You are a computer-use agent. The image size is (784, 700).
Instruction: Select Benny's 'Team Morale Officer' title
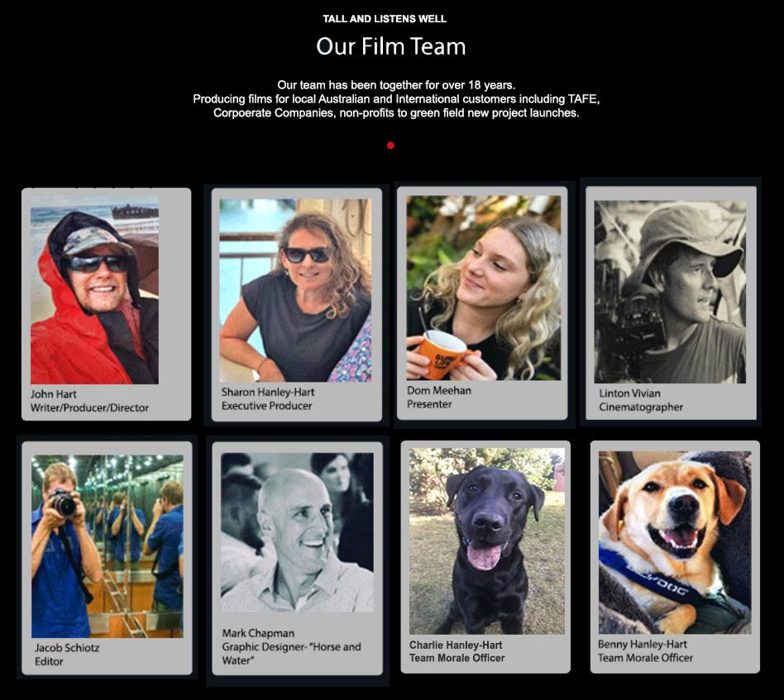pos(646,658)
